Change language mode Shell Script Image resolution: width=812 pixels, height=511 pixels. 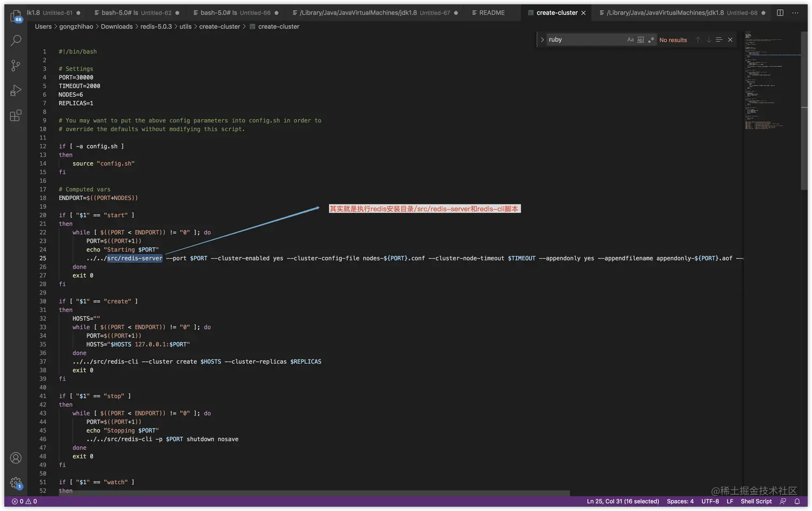[x=756, y=501]
